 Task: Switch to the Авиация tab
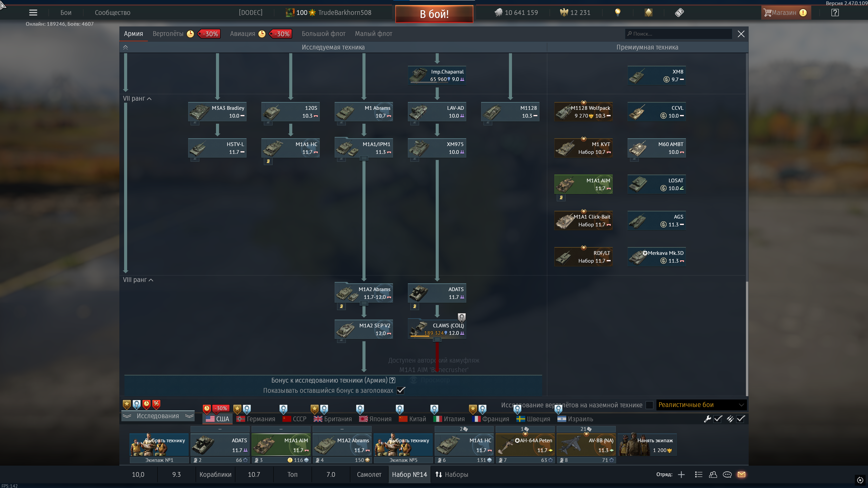pos(242,34)
